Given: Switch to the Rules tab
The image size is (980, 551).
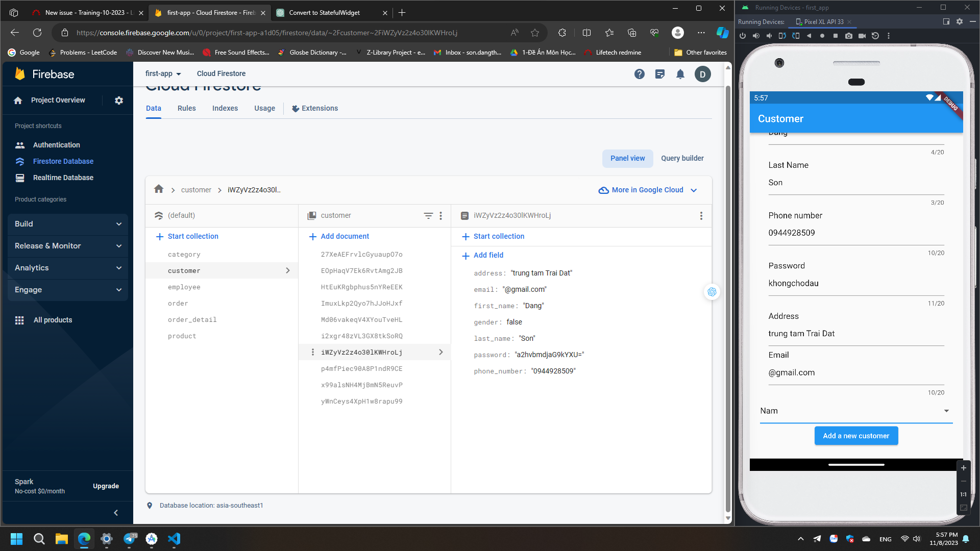Looking at the screenshot, I should pos(186,108).
